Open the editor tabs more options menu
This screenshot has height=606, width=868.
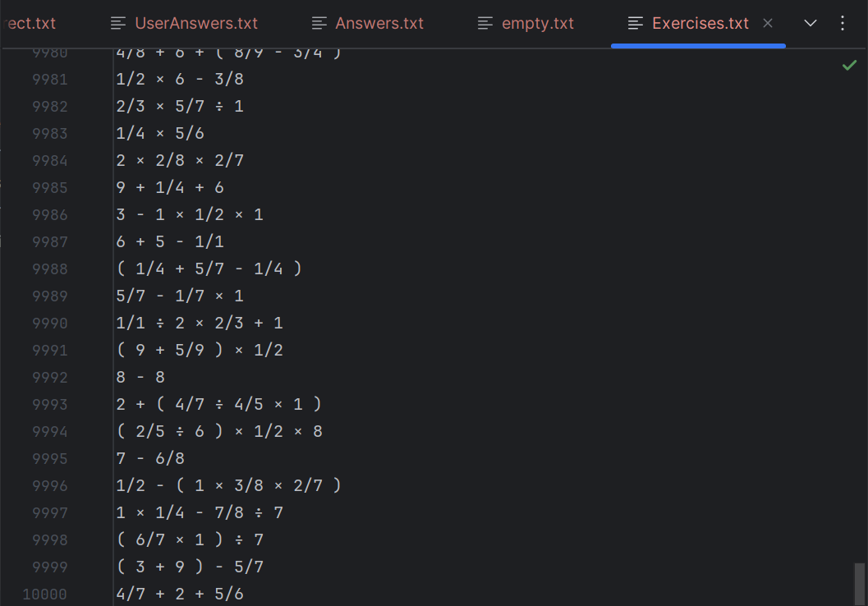843,23
